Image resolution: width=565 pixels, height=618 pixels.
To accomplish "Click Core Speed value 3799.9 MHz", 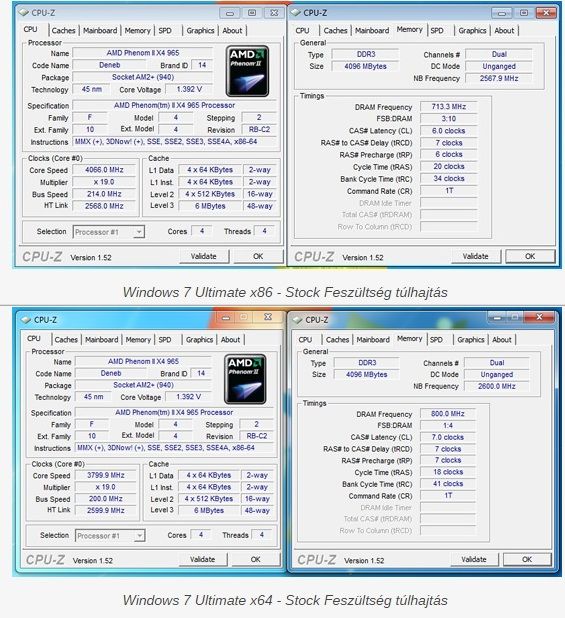I will (106, 475).
